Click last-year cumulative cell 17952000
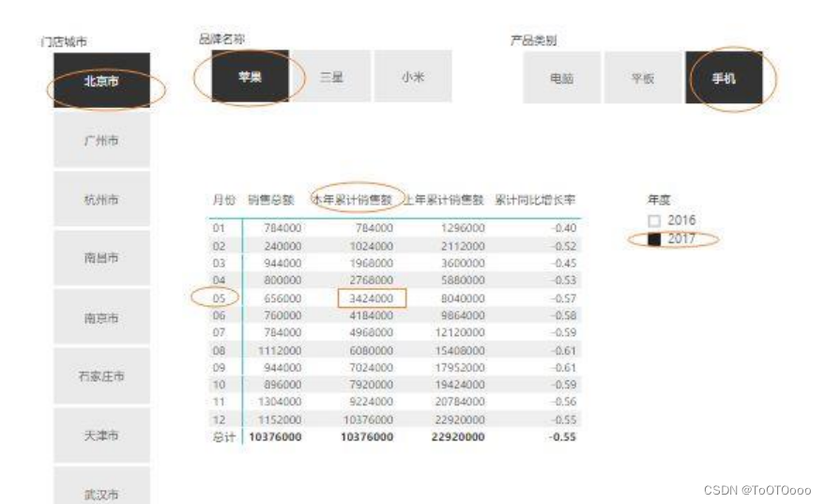 460,367
